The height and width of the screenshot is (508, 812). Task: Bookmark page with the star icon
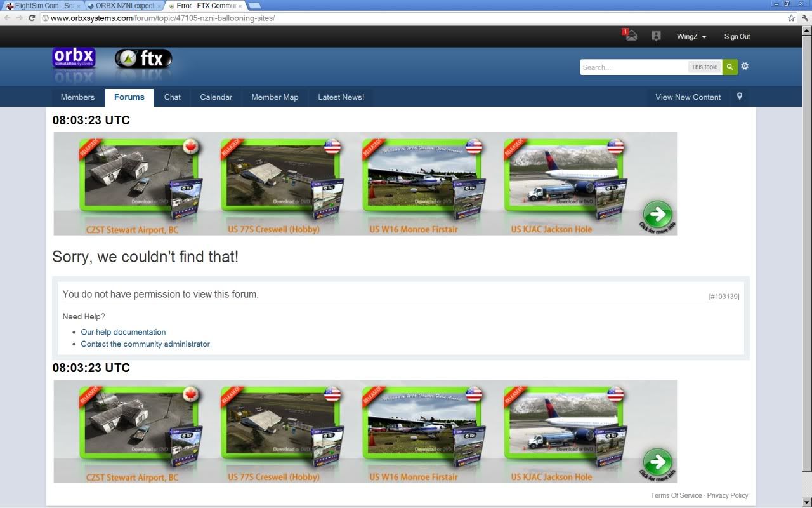point(791,18)
